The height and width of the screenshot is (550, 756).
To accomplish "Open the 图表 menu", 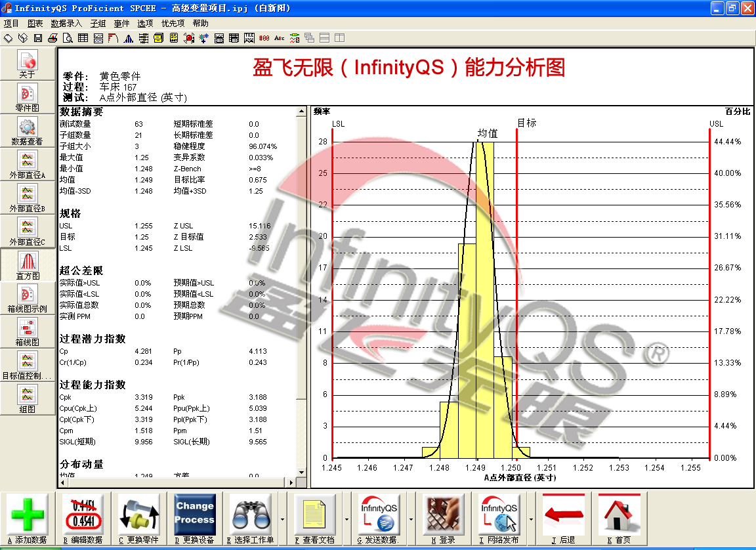I will pos(35,23).
